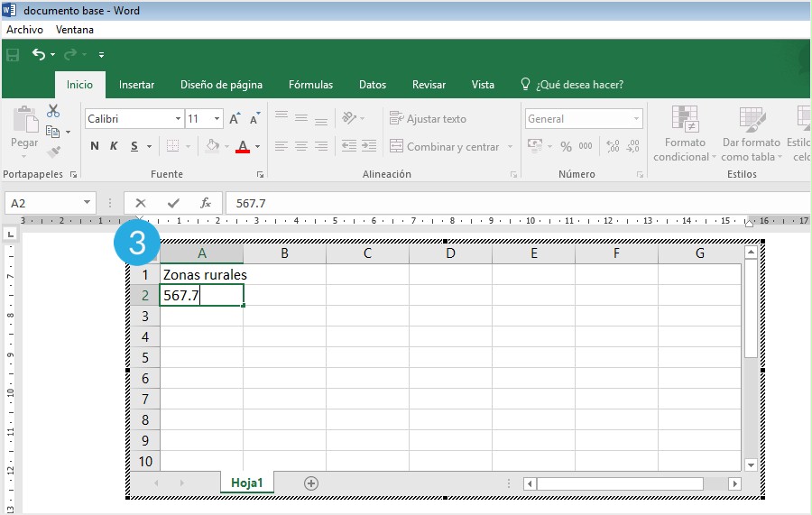Apply thousands separator 000 style
The image size is (812, 515).
(586, 146)
